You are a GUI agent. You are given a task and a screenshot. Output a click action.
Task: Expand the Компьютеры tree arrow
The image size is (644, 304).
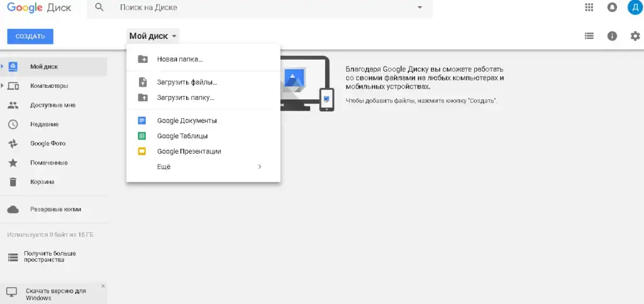3,85
